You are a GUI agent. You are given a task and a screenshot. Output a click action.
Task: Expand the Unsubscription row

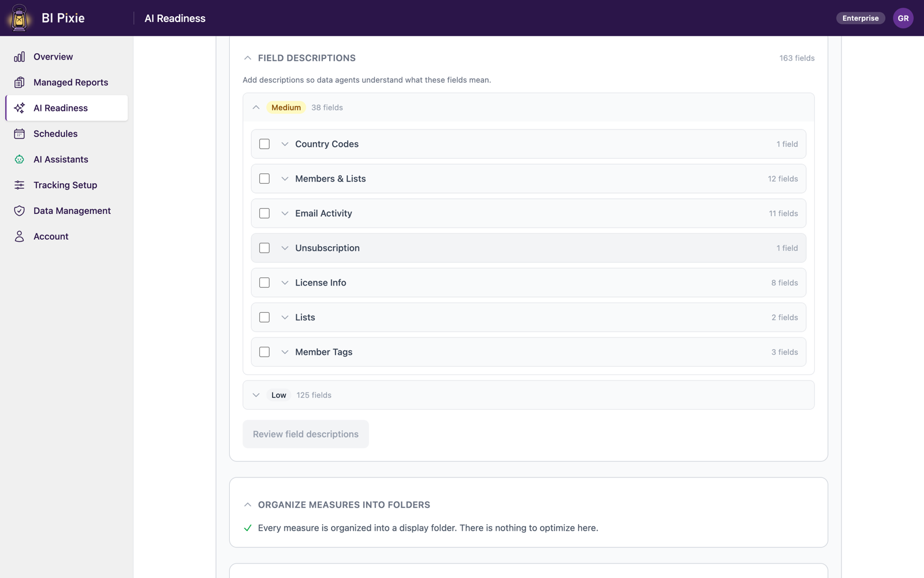point(285,248)
